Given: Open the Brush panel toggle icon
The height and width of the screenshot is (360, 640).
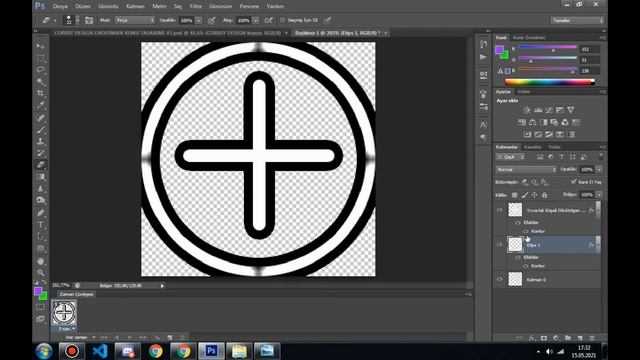Looking at the screenshot, I should click(89, 20).
